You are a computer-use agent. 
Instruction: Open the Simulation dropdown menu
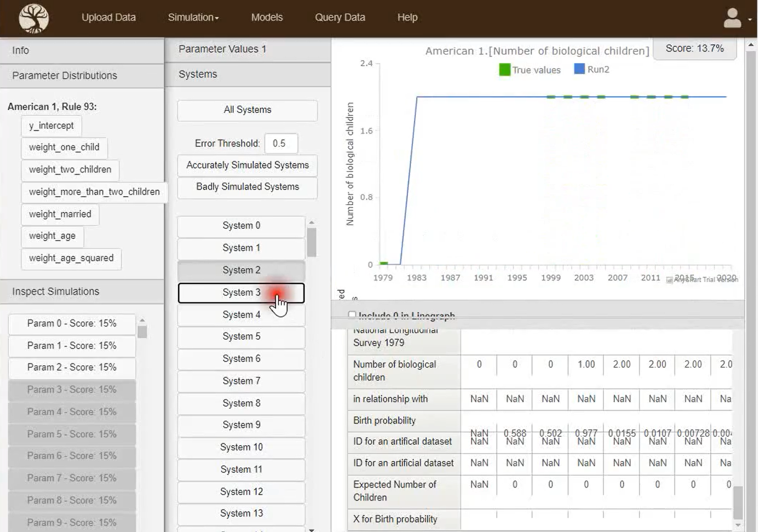point(193,17)
